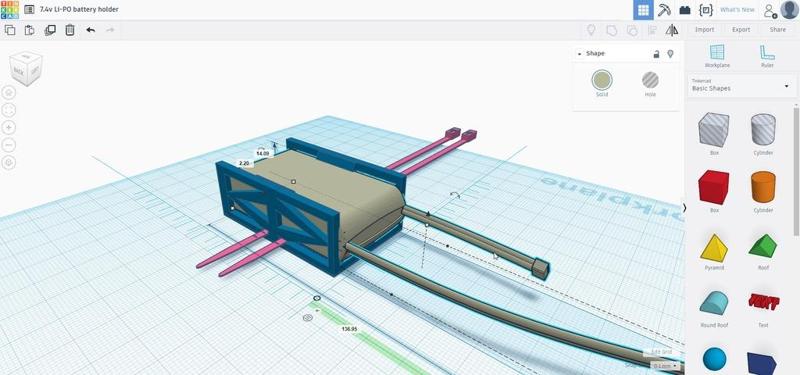Invite a collaborator via add-person icon
The width and height of the screenshot is (800, 375).
(769, 11)
